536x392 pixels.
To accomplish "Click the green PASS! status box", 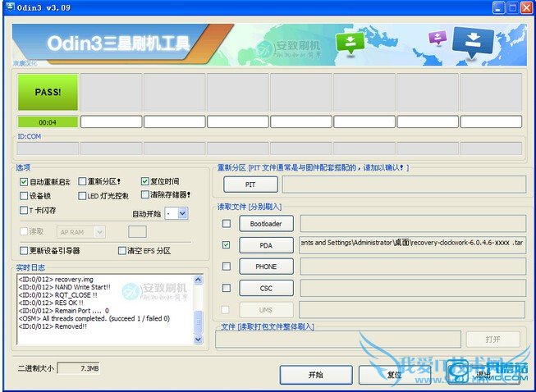I will tap(48, 92).
